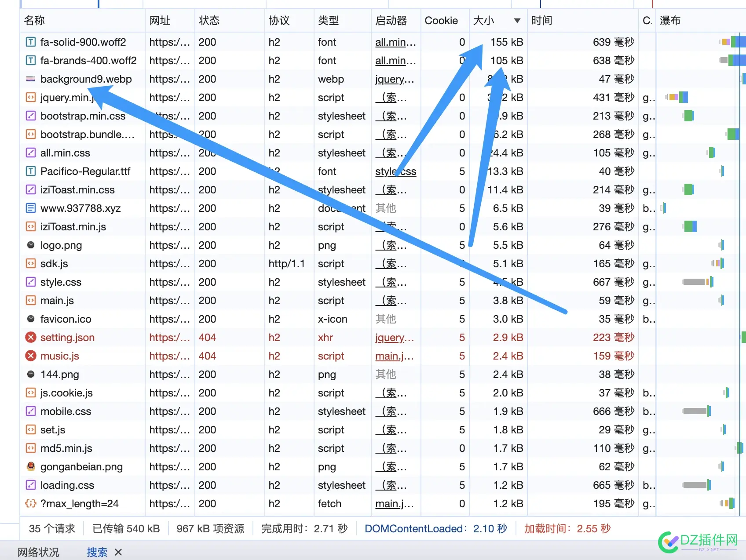The width and height of the screenshot is (746, 560).
Task: Sort requests by the 名称 column header
Action: [34, 21]
